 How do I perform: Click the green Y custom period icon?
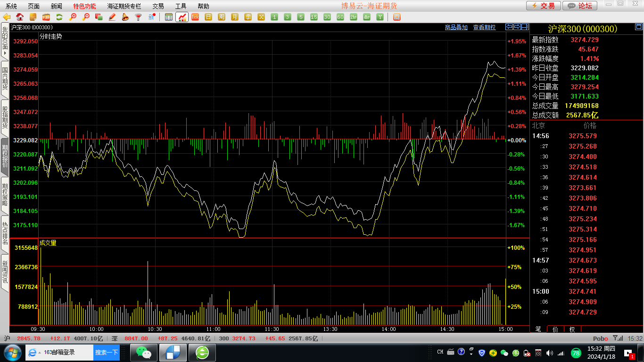coord(380,17)
